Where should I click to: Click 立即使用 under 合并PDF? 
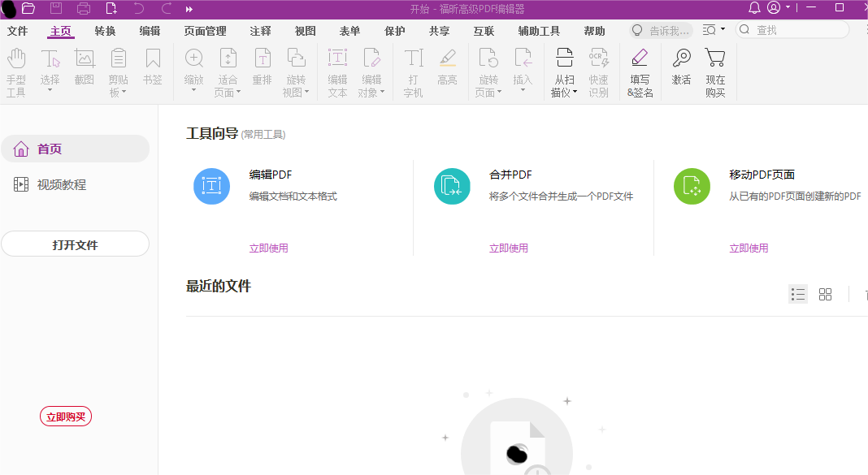(509, 248)
